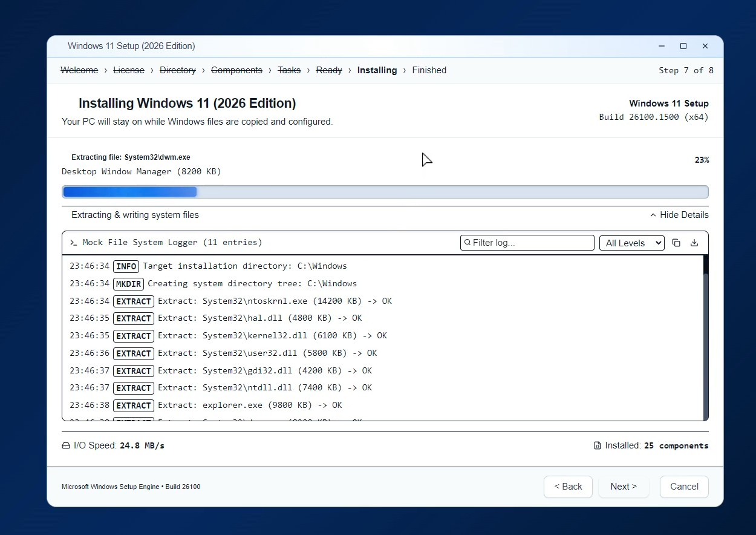Click the 24.8 MB/s speed value
Viewport: 756px width, 535px height.
(142, 445)
